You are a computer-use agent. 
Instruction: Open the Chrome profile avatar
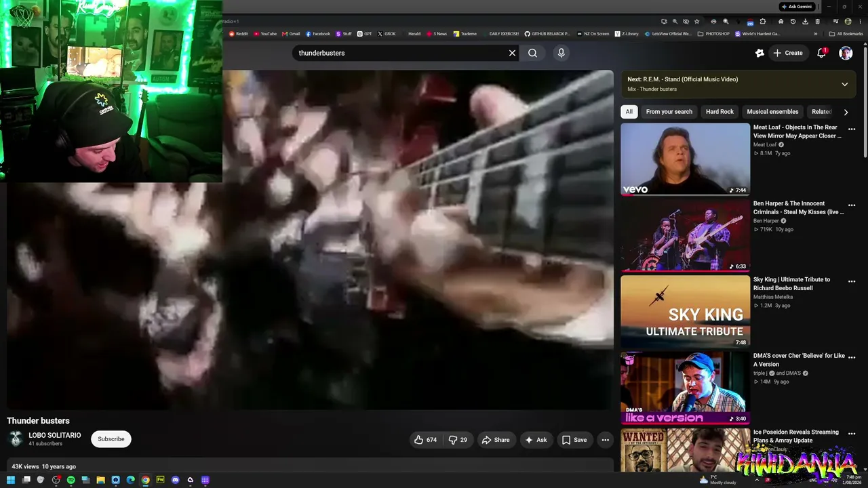point(848,22)
